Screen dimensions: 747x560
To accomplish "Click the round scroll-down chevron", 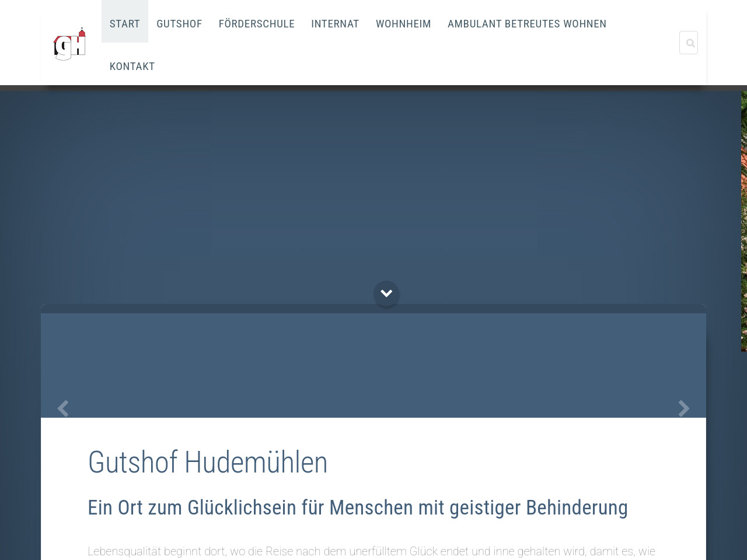I will [386, 293].
